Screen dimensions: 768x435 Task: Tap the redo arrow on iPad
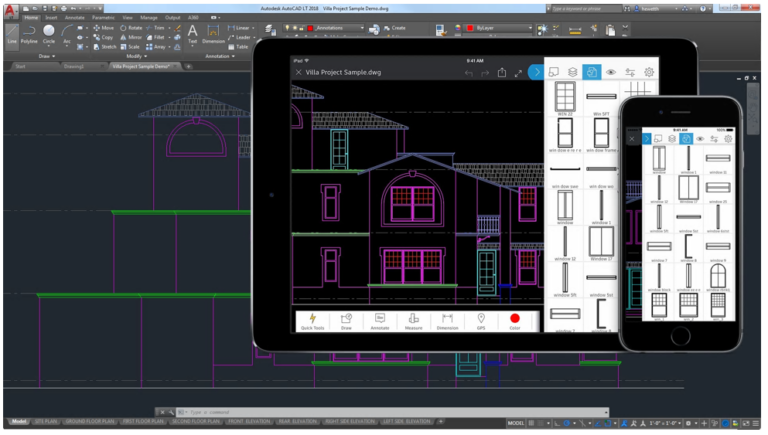(485, 73)
